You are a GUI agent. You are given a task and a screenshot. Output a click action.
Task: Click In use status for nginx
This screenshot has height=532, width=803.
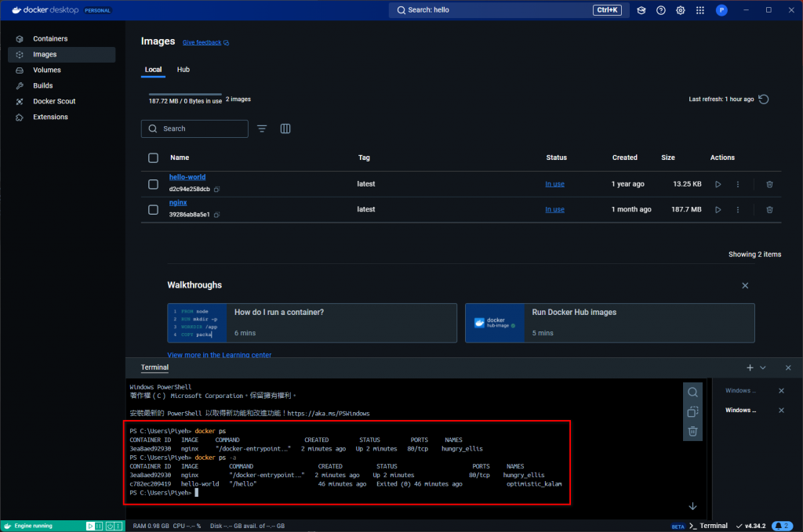click(554, 210)
